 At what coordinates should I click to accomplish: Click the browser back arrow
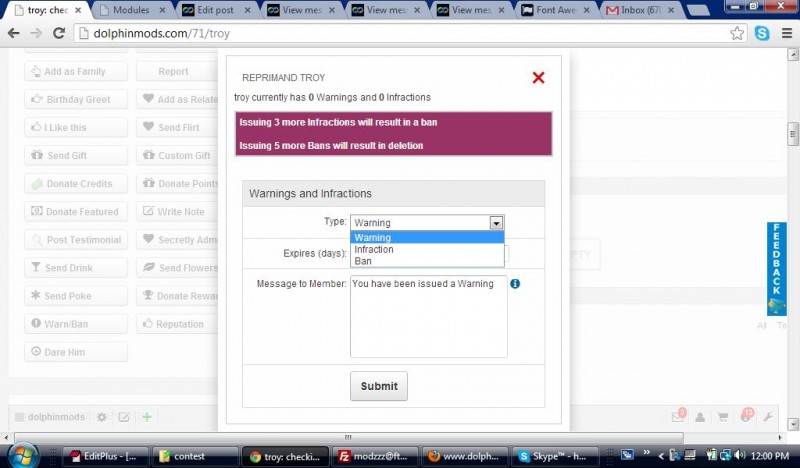[x=14, y=34]
